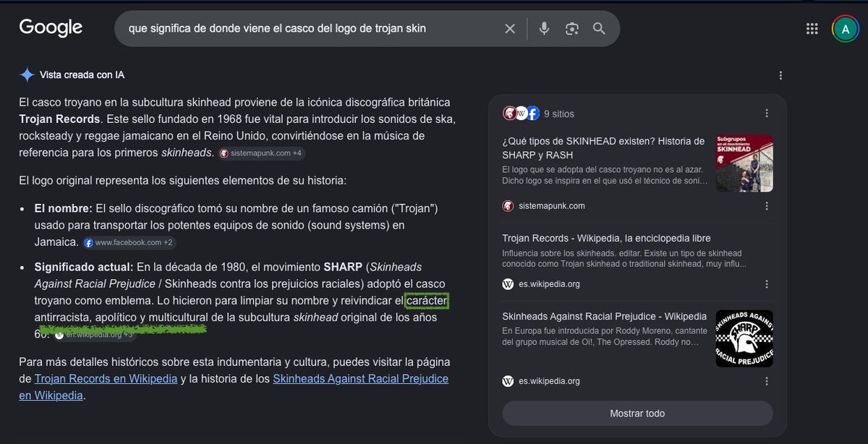Open the Google apps grid
This screenshot has width=868, height=444.
click(x=812, y=28)
